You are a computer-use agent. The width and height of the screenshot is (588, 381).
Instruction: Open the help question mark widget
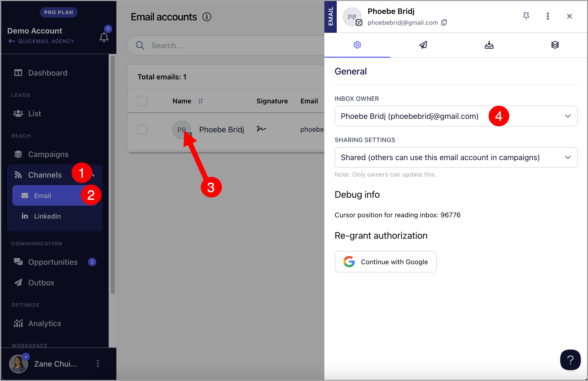570,360
